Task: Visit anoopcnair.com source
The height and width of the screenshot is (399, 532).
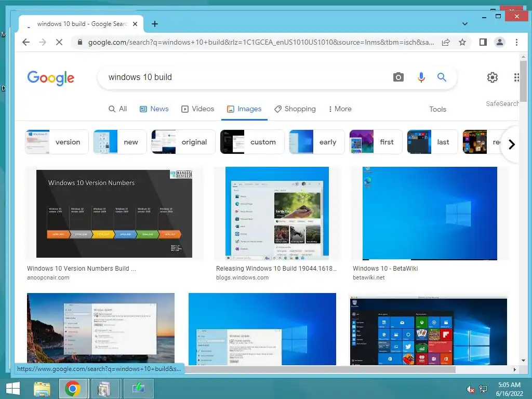Action: click(x=48, y=277)
